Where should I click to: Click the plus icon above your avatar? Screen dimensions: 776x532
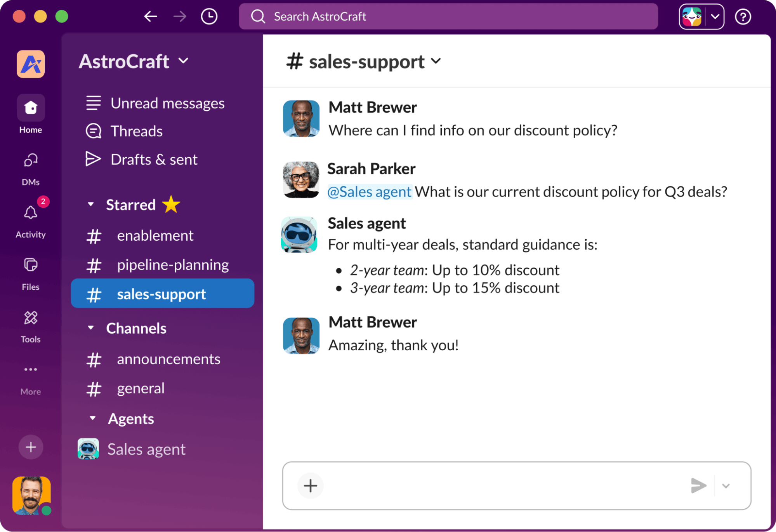point(30,447)
